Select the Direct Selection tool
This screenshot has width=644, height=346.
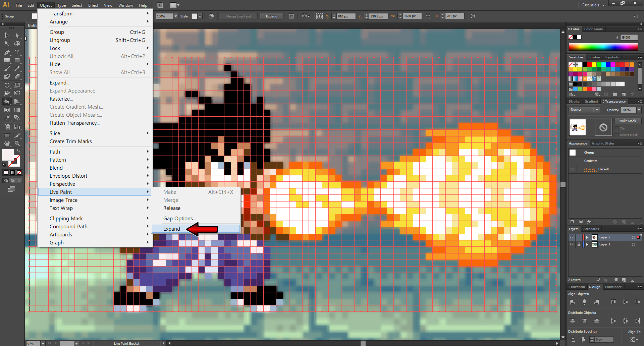(17, 36)
